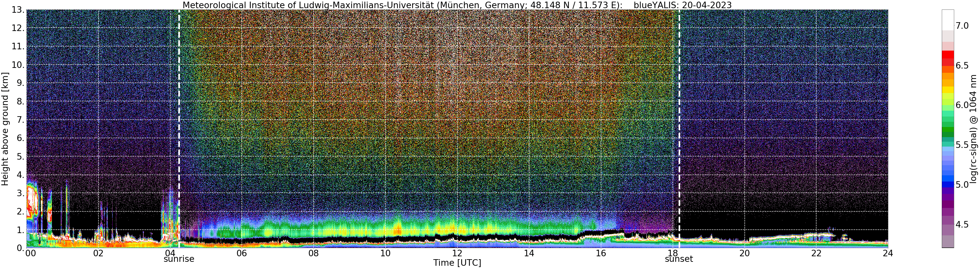Click the time axis tick label 16
This screenshot has height=269, width=980.
coord(601,253)
